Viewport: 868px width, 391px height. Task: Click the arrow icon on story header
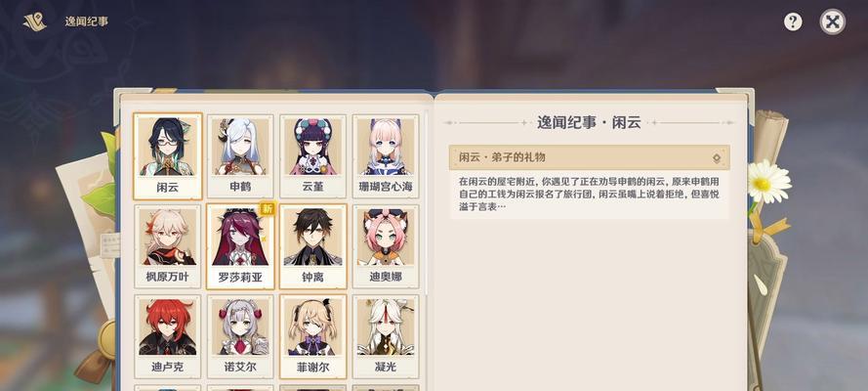point(717,158)
